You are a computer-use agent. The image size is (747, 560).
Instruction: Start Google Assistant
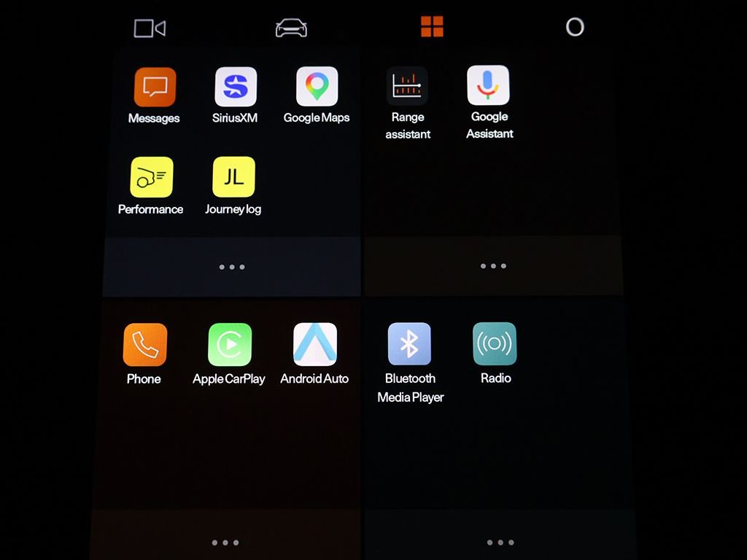click(x=488, y=85)
